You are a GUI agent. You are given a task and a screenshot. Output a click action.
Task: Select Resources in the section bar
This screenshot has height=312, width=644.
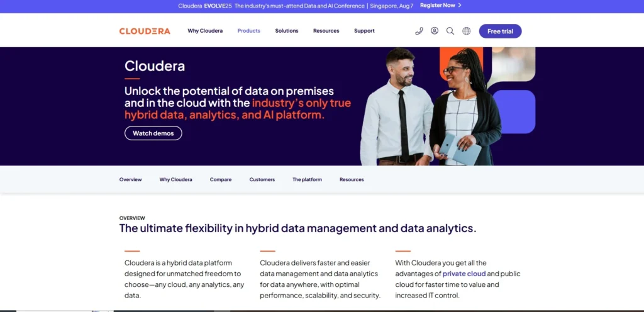pos(352,179)
